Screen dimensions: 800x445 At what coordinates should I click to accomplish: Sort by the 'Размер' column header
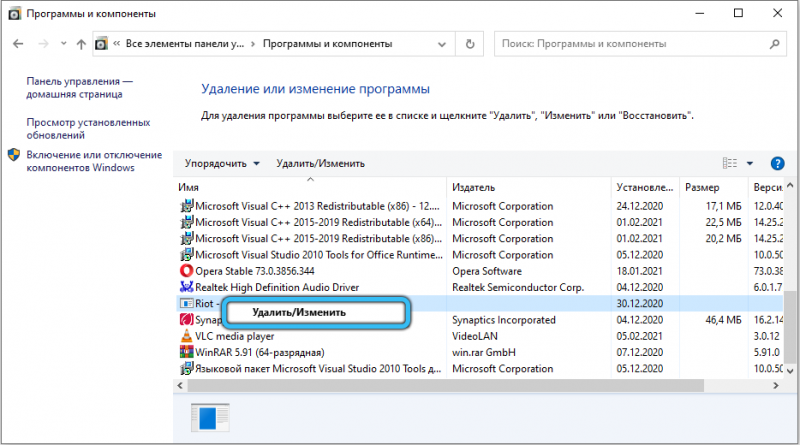714,187
